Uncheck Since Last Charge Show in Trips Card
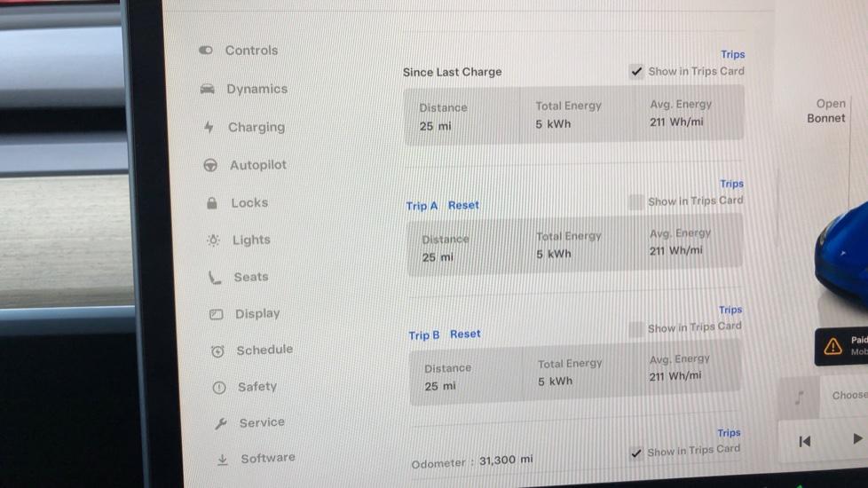Image resolution: width=868 pixels, height=488 pixels. (x=636, y=71)
